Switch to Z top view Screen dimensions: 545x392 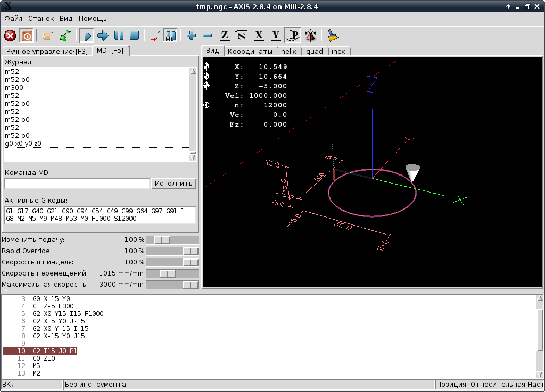[225, 36]
